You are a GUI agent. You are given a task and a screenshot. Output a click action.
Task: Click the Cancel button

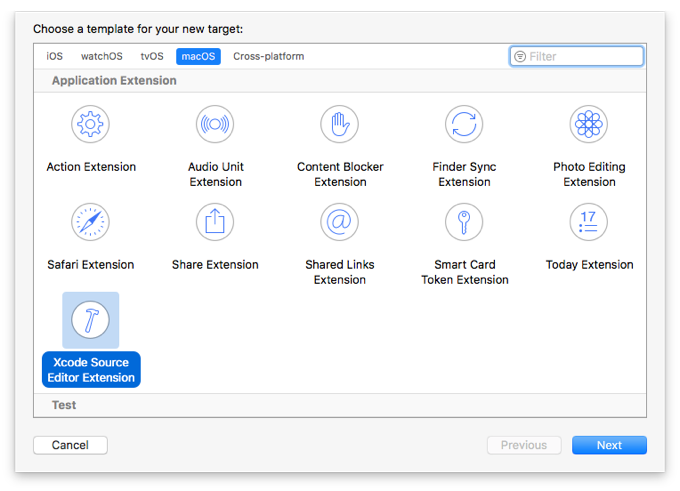(70, 445)
